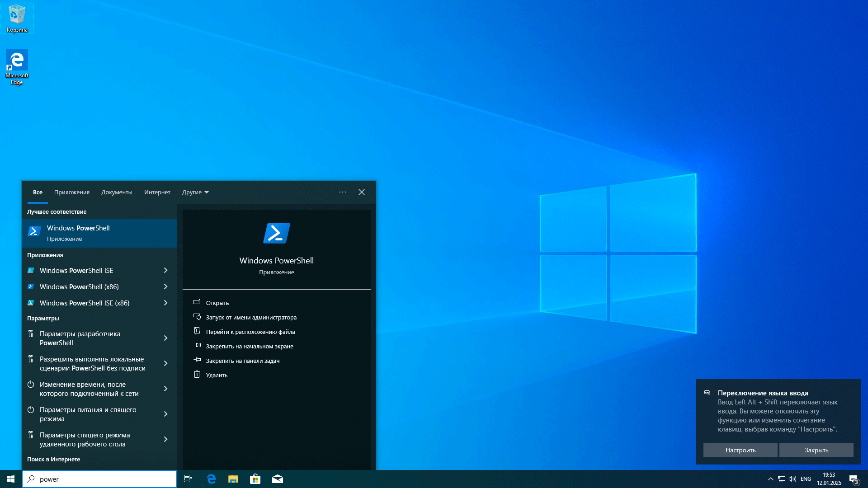This screenshot has height=488, width=868.
Task: Switch to the Приложения search tab
Action: click(72, 192)
